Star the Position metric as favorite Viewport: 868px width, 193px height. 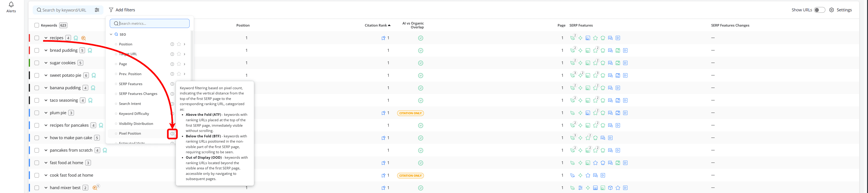click(x=179, y=44)
